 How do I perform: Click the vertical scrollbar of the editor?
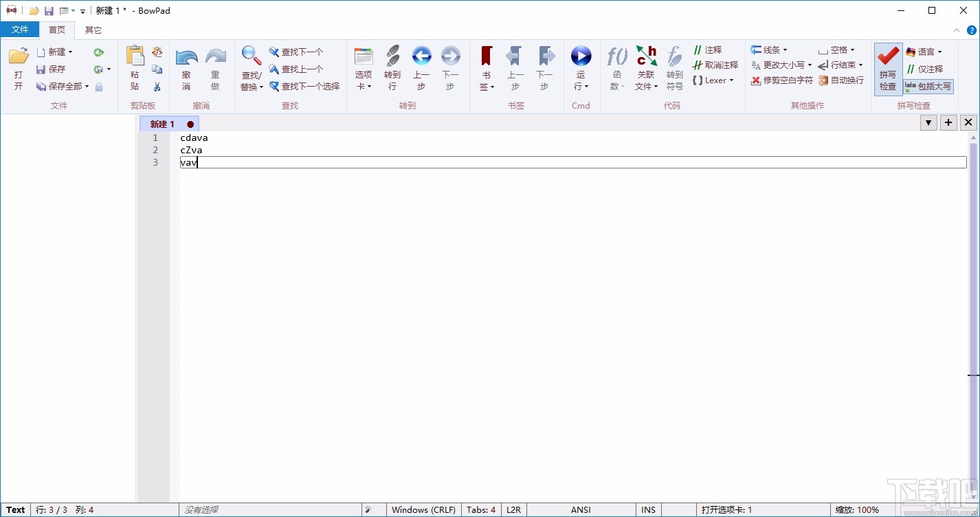tap(973, 316)
